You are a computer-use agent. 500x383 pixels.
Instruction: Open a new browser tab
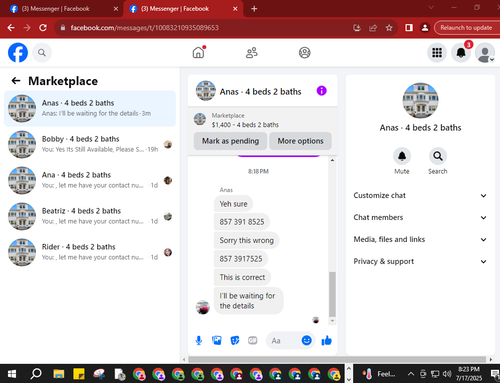tap(254, 9)
